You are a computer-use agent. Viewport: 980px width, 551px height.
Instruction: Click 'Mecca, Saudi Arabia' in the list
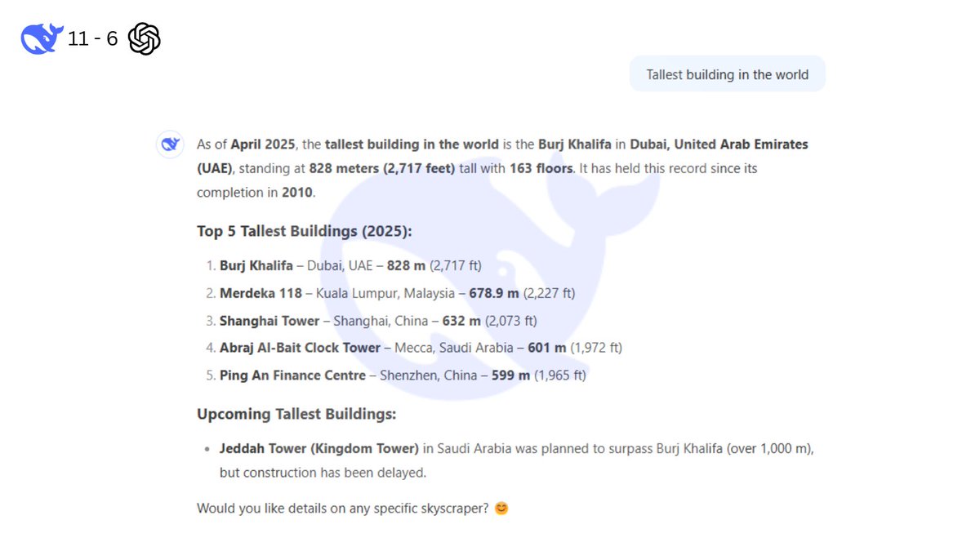(x=454, y=348)
